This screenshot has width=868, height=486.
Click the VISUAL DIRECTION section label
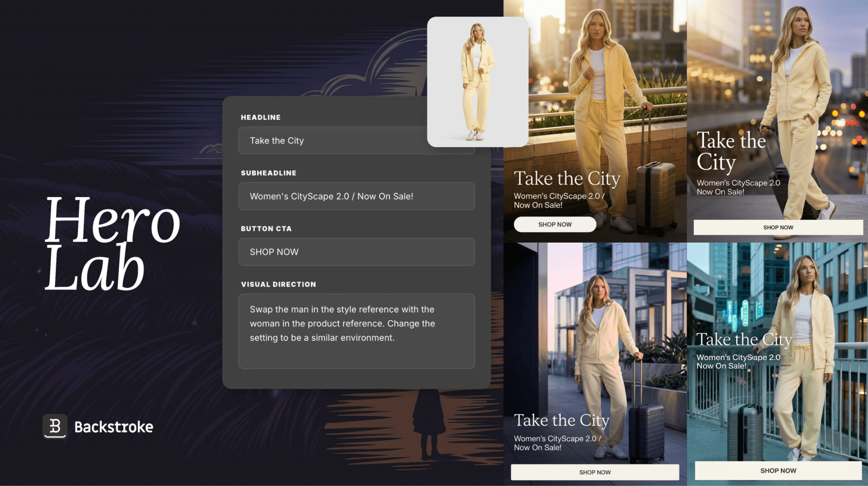click(278, 285)
